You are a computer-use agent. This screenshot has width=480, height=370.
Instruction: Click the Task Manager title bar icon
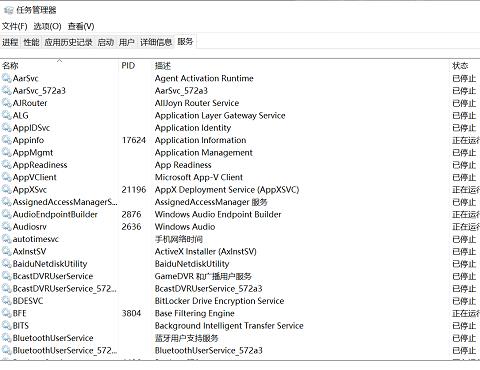pos(8,10)
